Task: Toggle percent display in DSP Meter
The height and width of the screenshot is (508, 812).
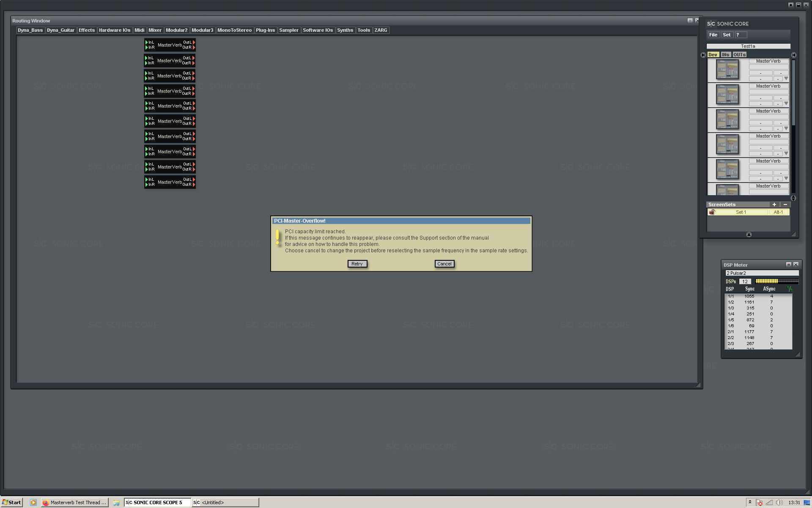Action: point(789,289)
